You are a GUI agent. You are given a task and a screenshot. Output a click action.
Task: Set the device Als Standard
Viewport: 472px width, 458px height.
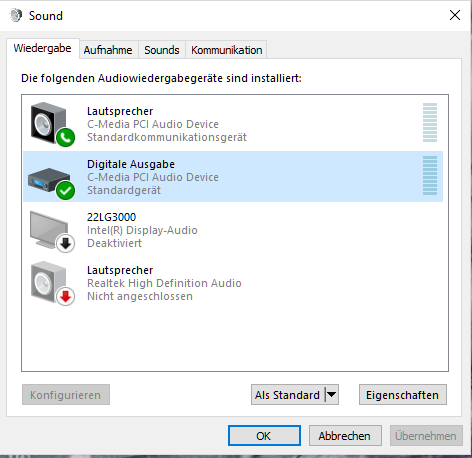pos(287,395)
